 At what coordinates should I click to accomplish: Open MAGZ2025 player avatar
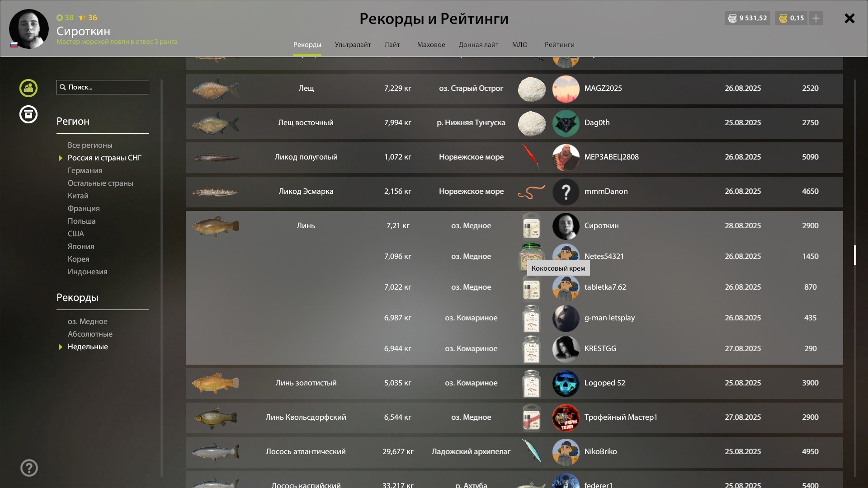pos(566,89)
